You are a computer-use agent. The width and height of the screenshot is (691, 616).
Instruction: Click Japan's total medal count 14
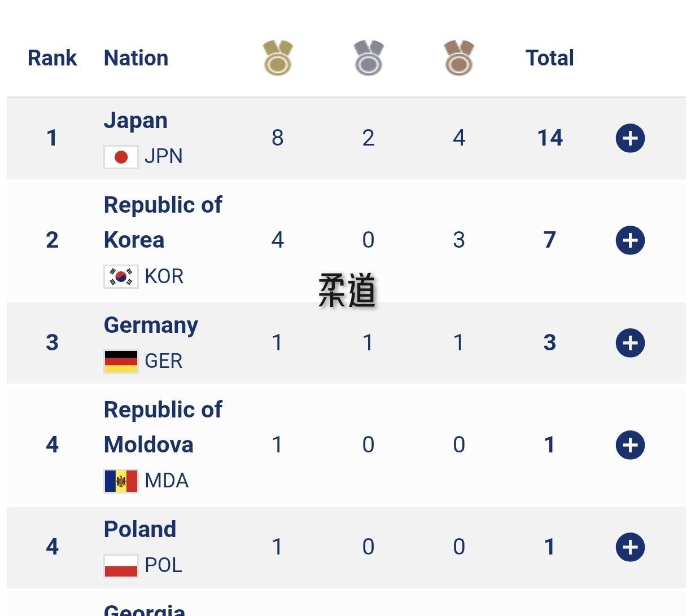pos(550,138)
